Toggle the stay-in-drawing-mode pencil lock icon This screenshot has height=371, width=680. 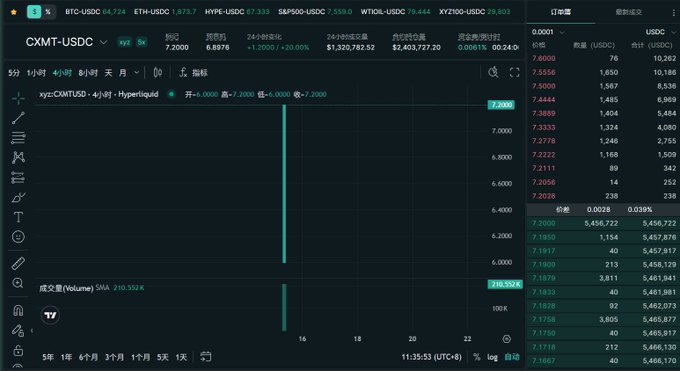point(18,331)
